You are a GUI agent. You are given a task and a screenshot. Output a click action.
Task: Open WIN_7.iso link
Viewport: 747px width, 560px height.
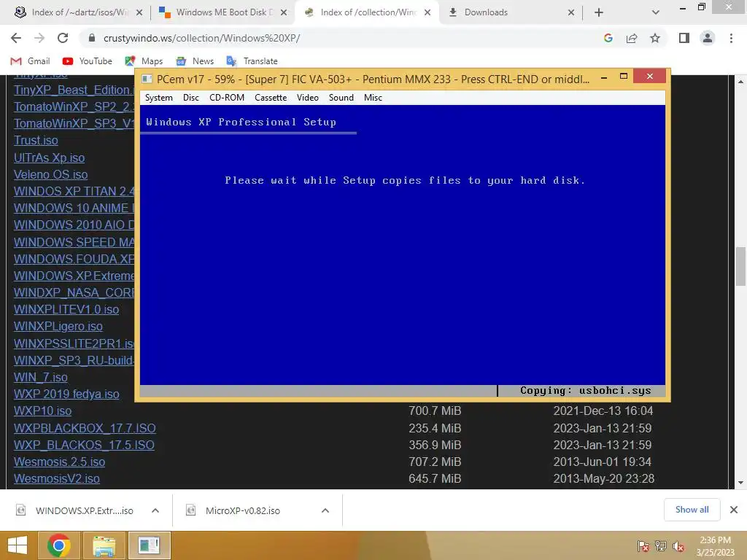tap(41, 377)
